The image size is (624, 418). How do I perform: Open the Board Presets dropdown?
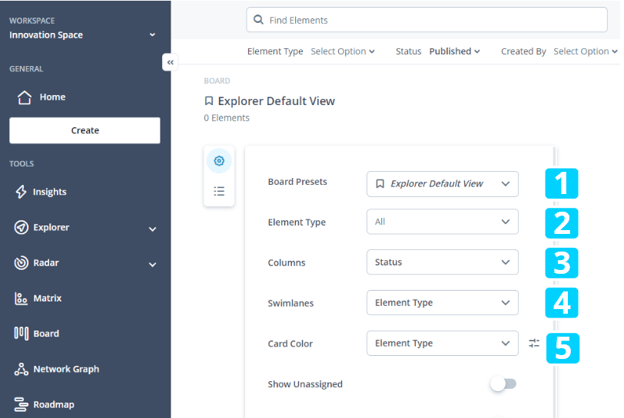pyautogui.click(x=442, y=184)
